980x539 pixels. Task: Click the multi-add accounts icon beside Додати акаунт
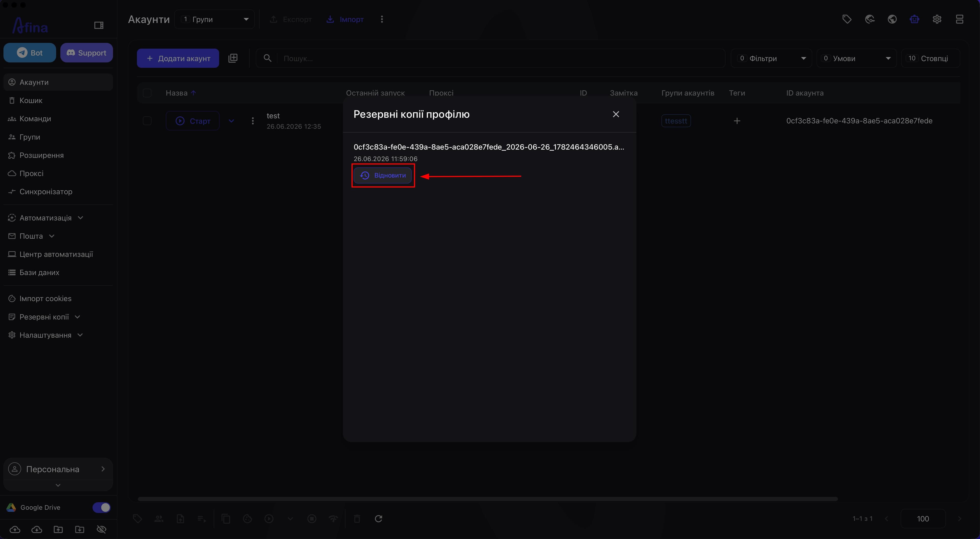pos(233,58)
